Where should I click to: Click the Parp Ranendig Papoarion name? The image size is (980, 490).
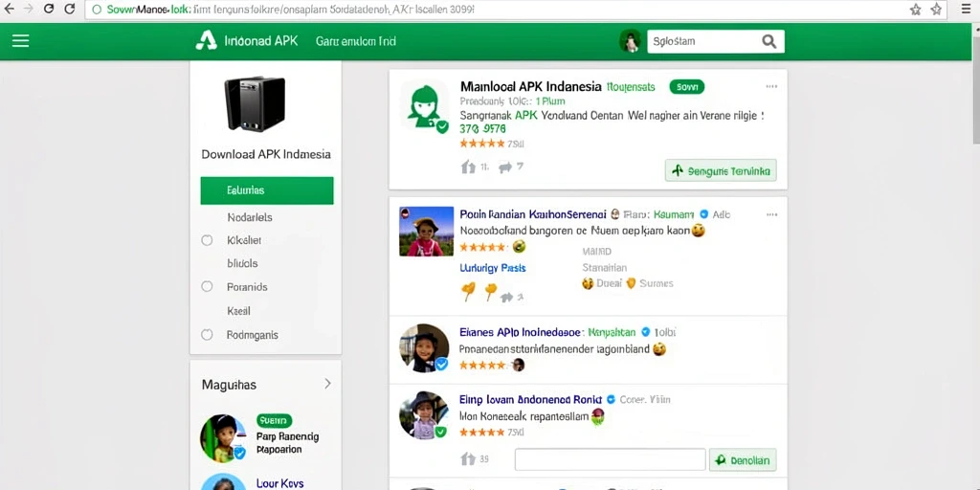(x=287, y=442)
